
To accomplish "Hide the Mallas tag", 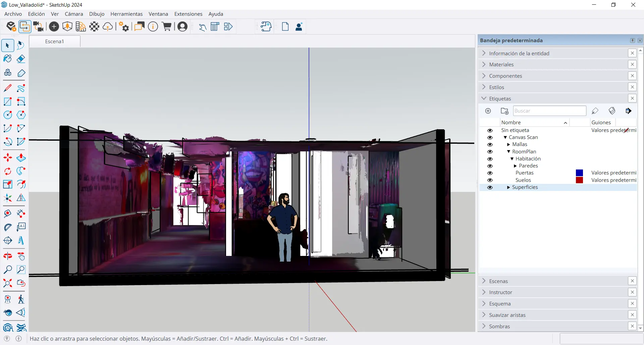I will [x=490, y=145].
